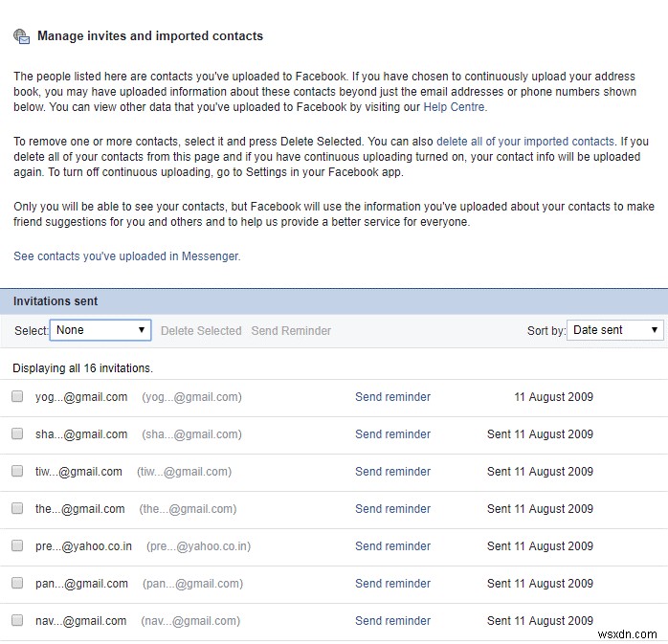Tick the checkbox for yog...@gmail.com

[x=17, y=396]
